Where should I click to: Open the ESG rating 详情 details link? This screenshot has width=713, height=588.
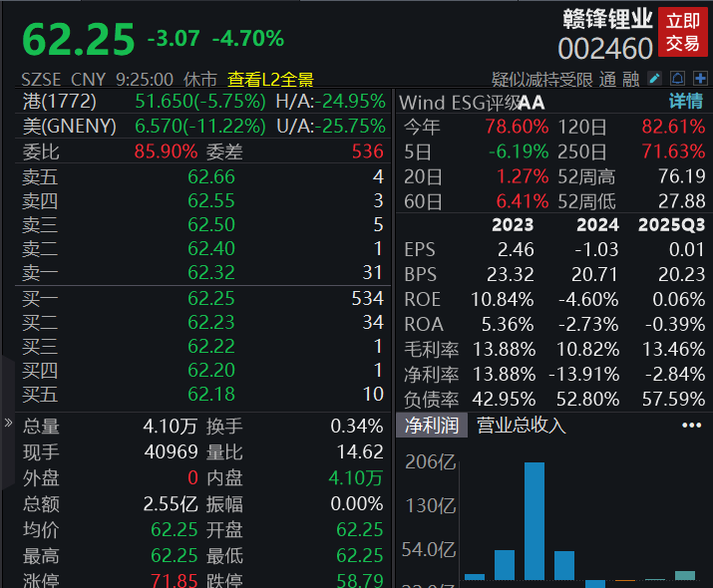click(685, 101)
